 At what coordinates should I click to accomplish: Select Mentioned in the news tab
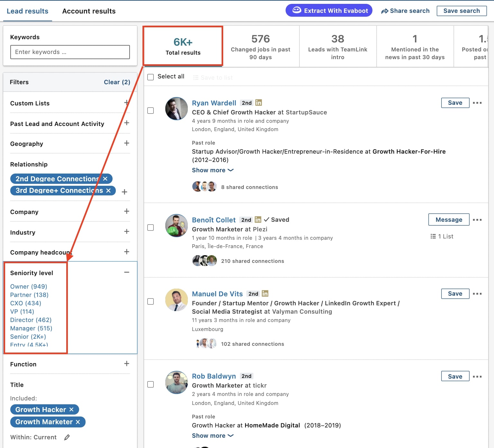(415, 47)
